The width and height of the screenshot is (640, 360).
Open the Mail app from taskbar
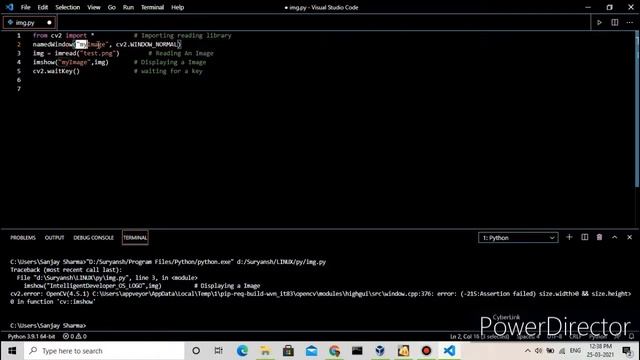tap(311, 351)
